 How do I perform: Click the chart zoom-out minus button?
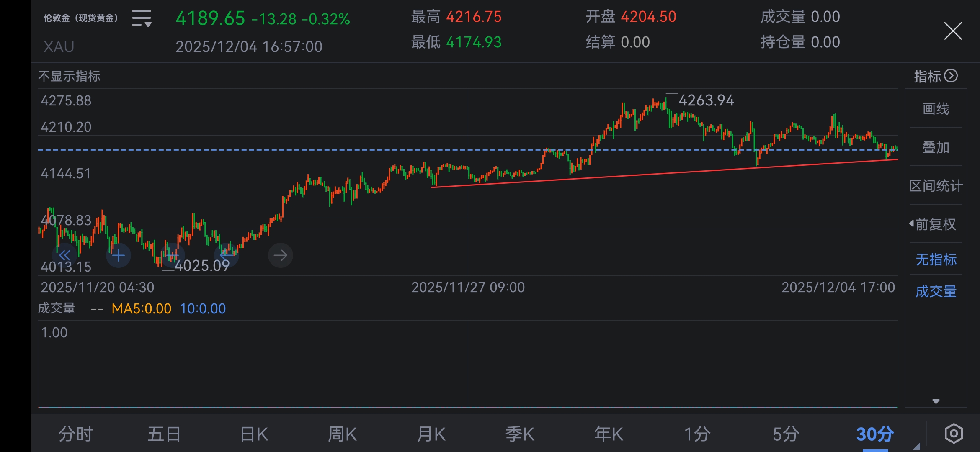point(173,255)
